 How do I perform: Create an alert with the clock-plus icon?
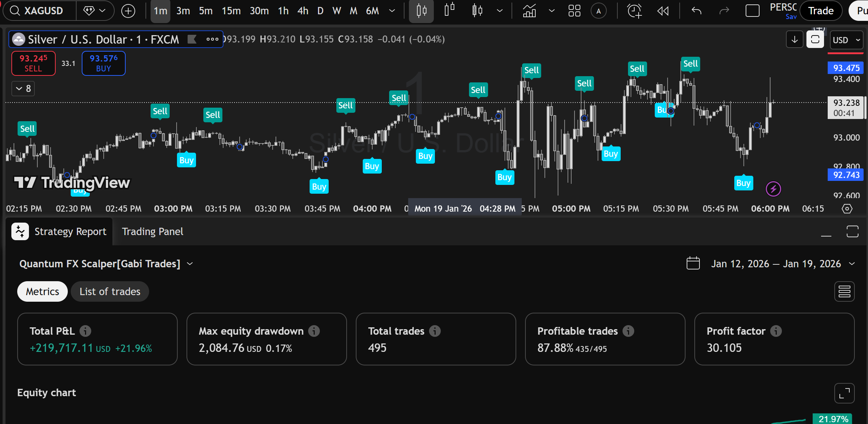pos(635,11)
